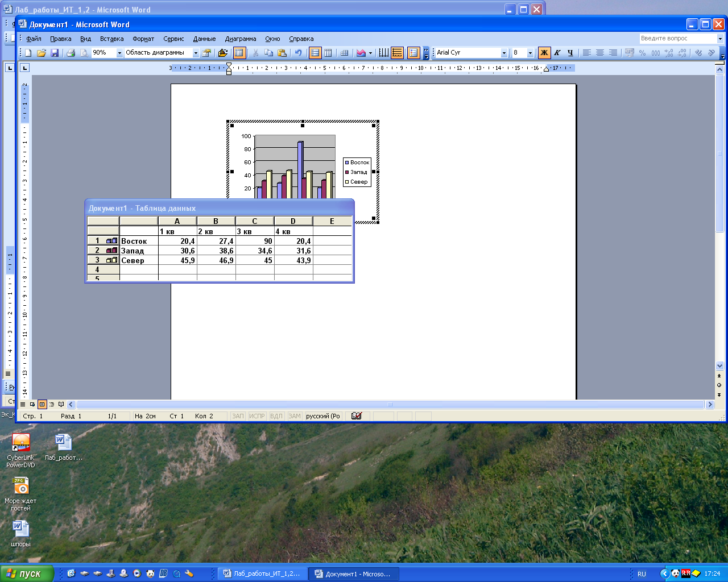
Task: Toggle value axis gridlines
Action: click(397, 53)
